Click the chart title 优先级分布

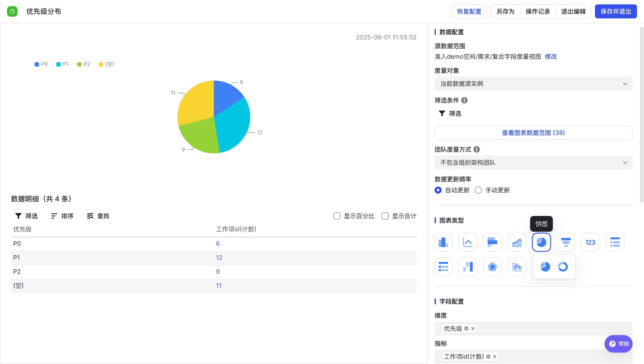(44, 11)
